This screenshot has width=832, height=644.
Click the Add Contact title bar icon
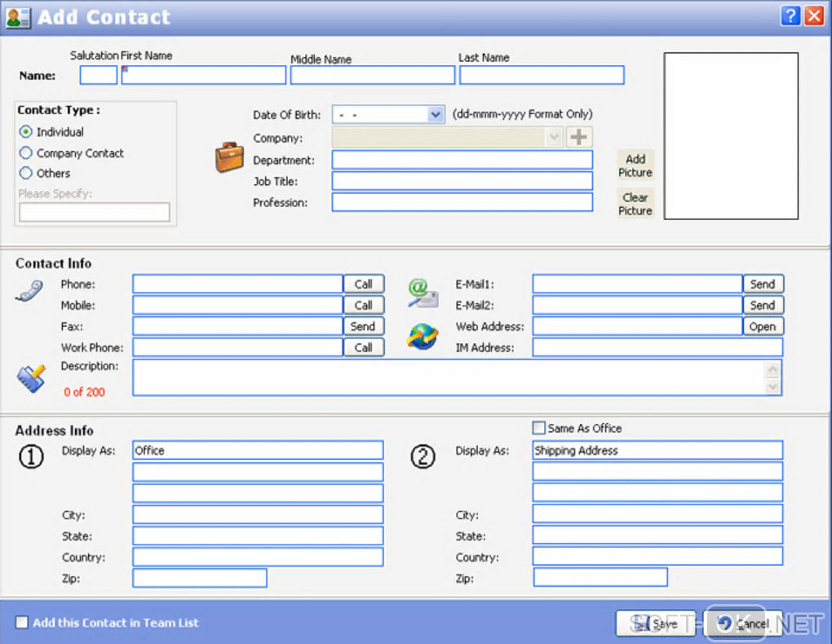pos(17,17)
